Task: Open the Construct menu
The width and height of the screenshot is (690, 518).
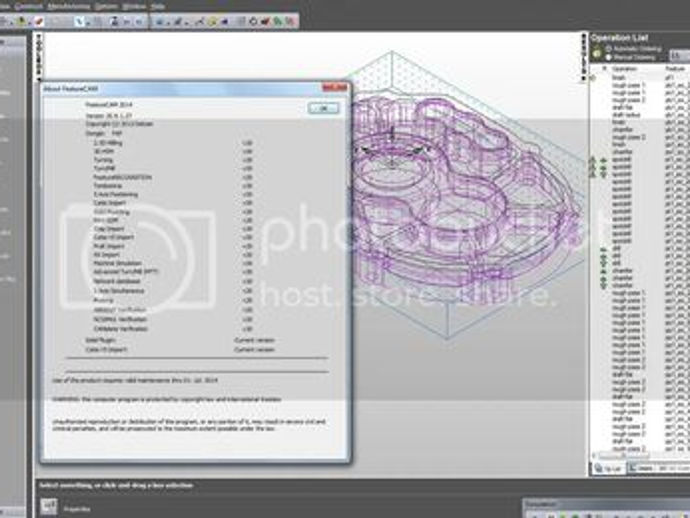Action: [x=29, y=7]
